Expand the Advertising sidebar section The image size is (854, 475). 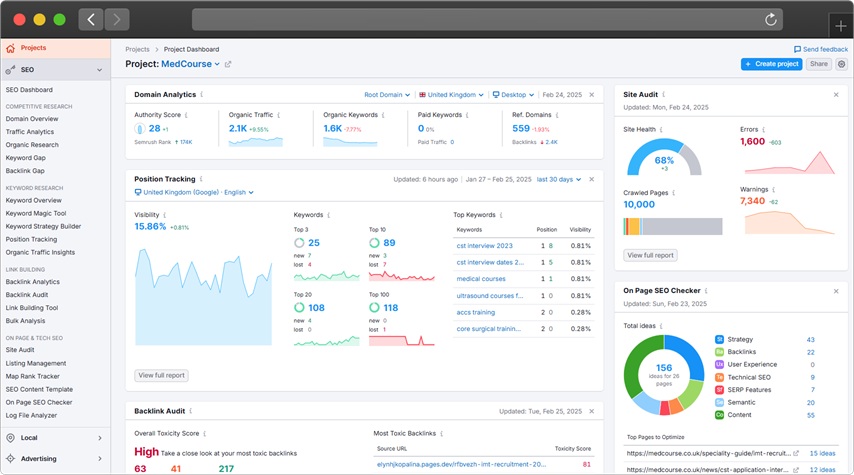point(100,459)
